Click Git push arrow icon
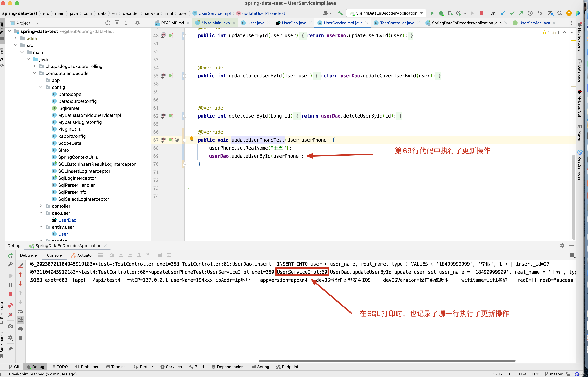The image size is (588, 377). (x=521, y=13)
